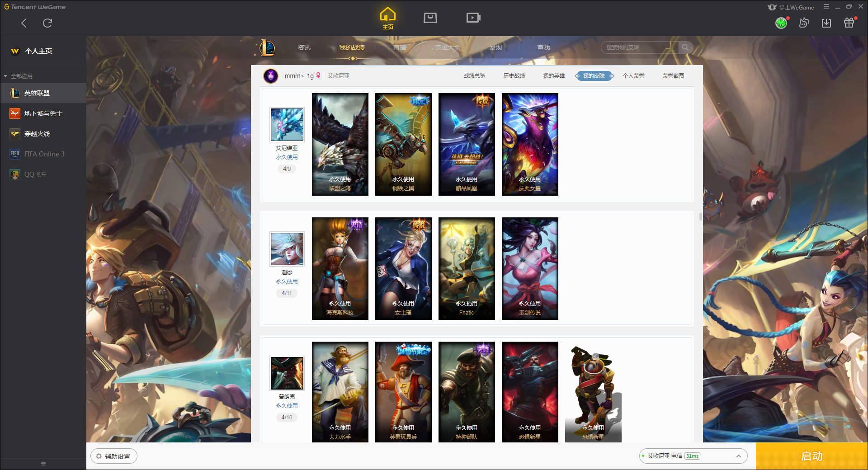Open the WeGame main menu icon
The width and height of the screenshot is (868, 470).
(x=826, y=7)
